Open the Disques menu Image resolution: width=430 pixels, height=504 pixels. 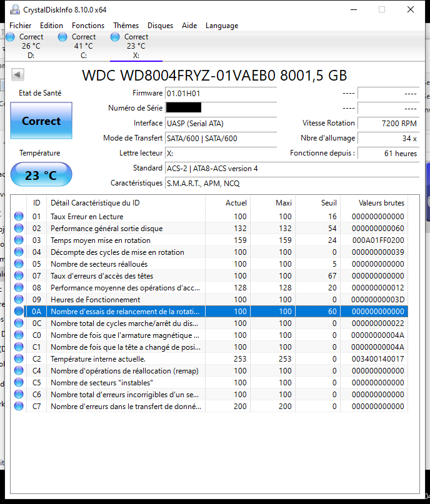[160, 26]
